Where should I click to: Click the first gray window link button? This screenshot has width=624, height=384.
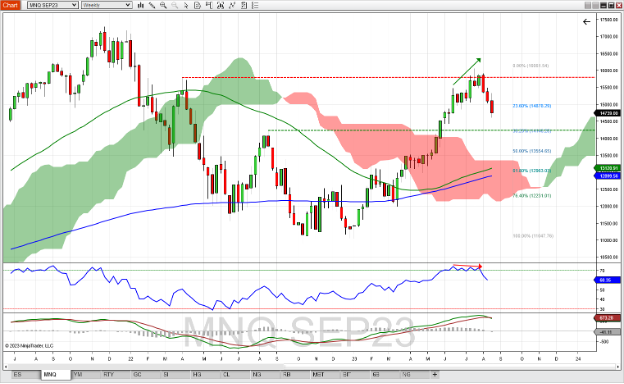click(588, 5)
